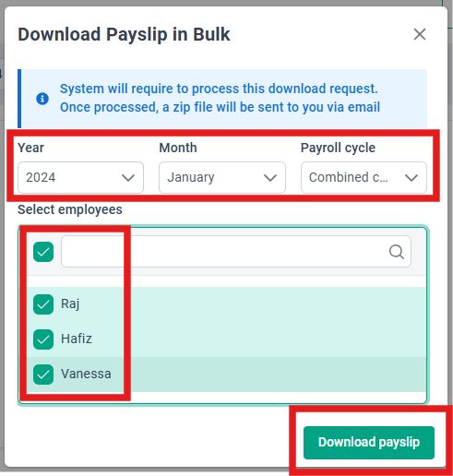Expand the Month dropdown chevron arrow

pos(270,178)
